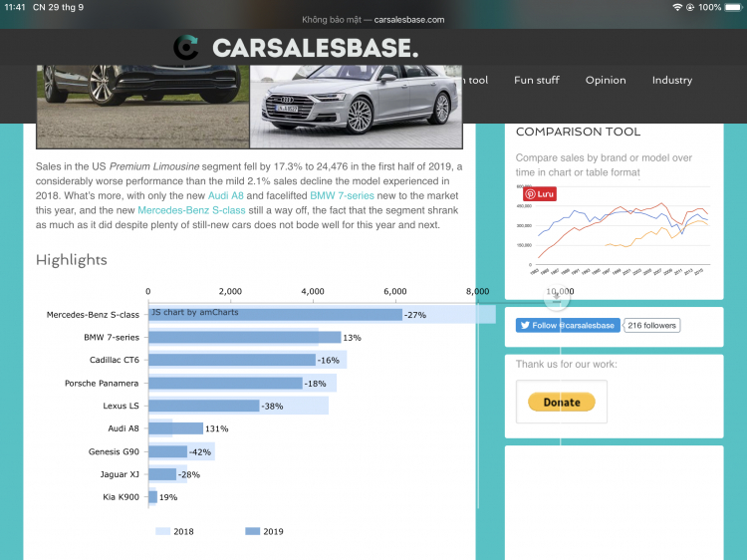Viewport: 747px width, 560px height.
Task: Open the Fun stuff menu
Action: pos(537,80)
